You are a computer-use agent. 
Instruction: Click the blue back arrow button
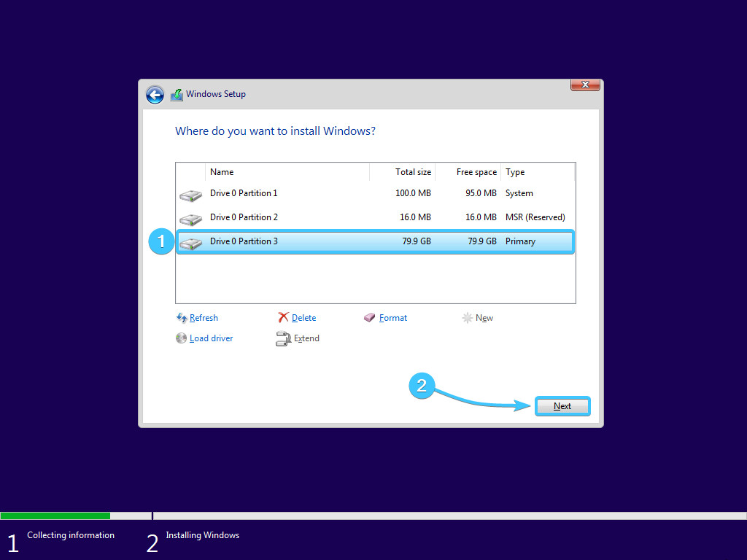click(x=155, y=95)
